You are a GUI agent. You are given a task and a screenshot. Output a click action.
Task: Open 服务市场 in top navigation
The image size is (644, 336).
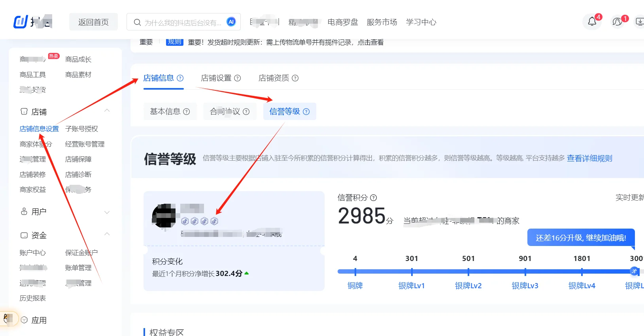(381, 22)
